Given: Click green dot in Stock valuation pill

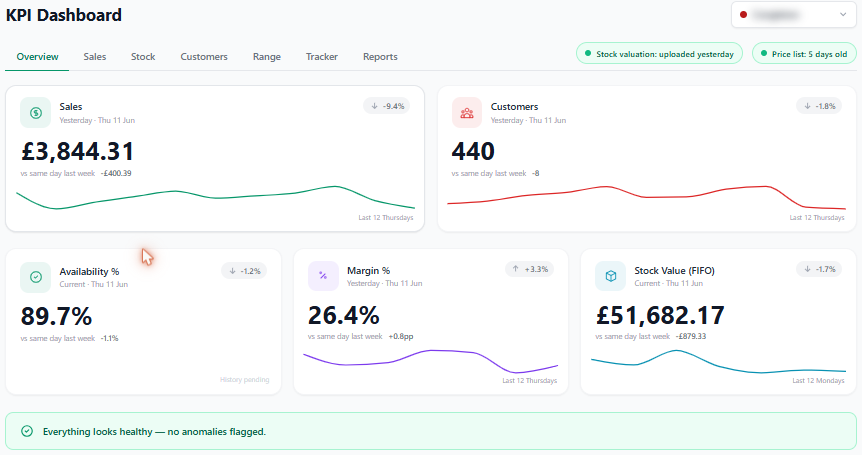Looking at the screenshot, I should coord(588,54).
